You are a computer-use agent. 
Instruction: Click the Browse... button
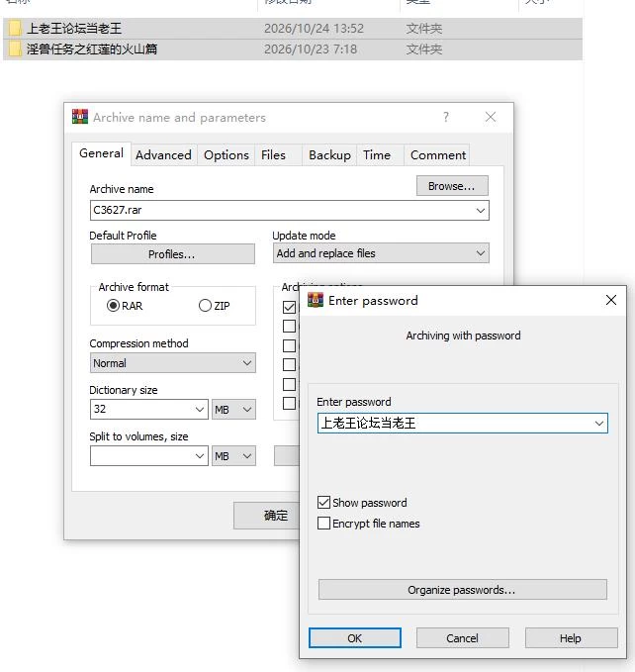(452, 186)
